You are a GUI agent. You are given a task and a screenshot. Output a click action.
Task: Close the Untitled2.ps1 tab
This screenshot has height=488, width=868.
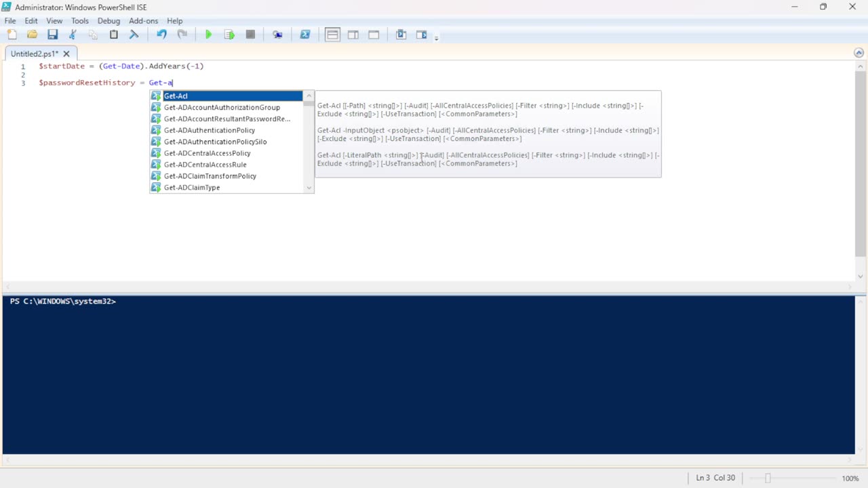coord(68,54)
